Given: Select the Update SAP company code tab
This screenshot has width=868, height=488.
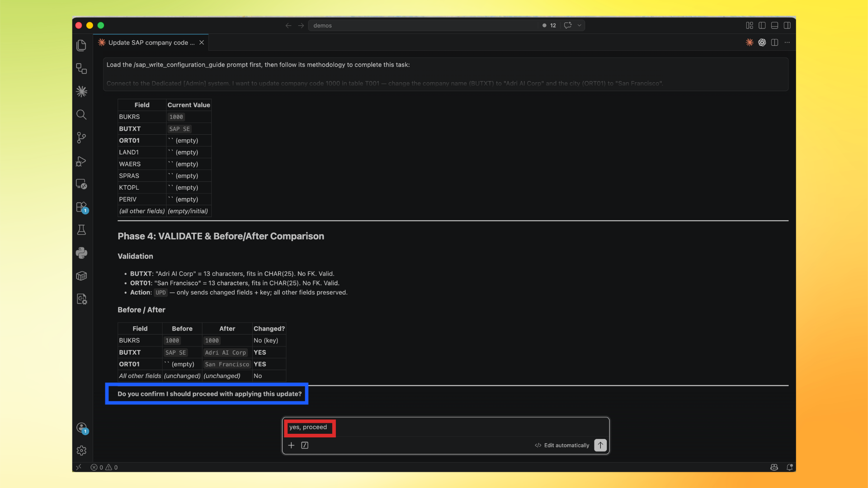Looking at the screenshot, I should [x=151, y=42].
